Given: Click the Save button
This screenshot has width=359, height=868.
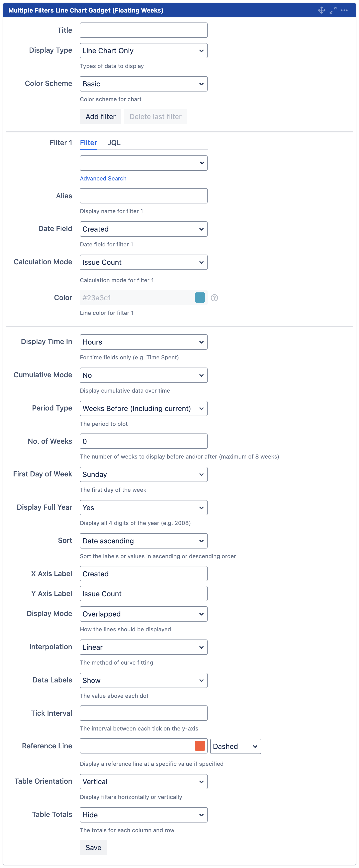Looking at the screenshot, I should click(x=93, y=848).
